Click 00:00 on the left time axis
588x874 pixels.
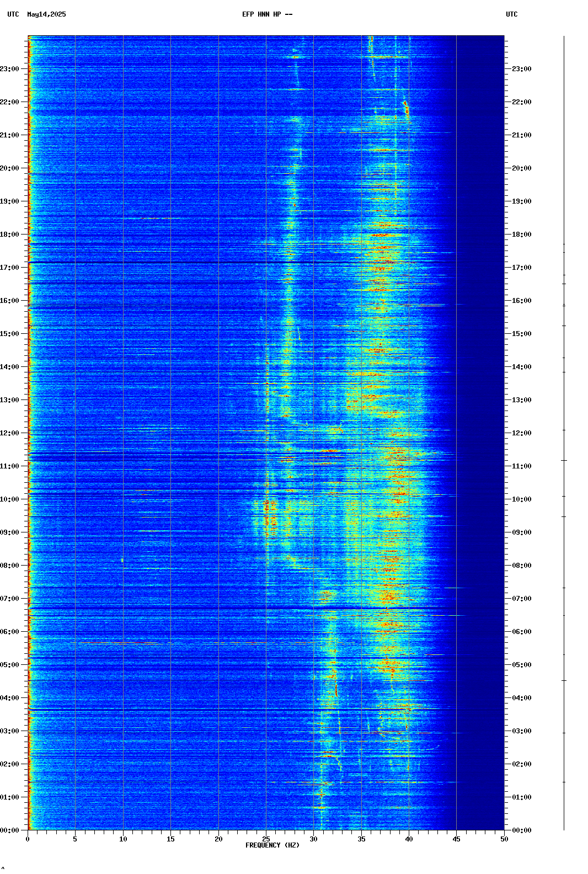click(x=9, y=830)
